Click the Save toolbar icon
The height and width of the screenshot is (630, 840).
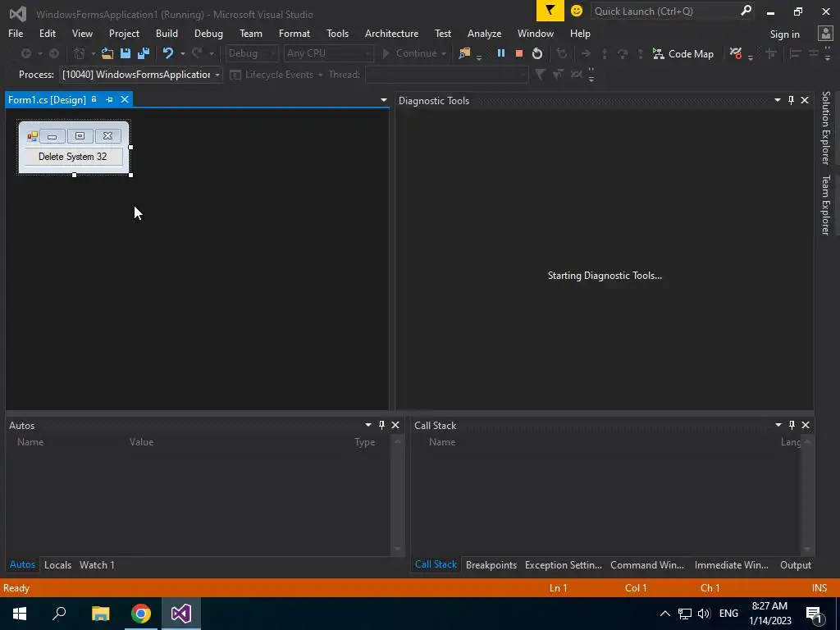126,53
